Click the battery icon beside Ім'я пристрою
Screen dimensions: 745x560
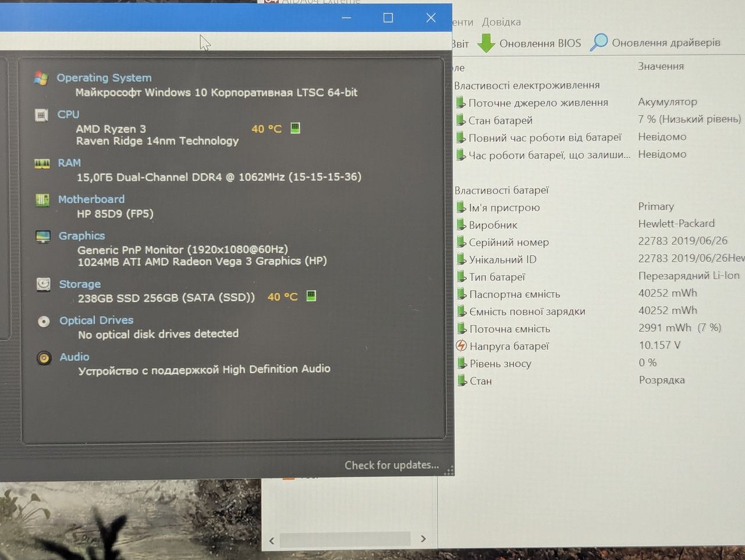[x=462, y=208]
